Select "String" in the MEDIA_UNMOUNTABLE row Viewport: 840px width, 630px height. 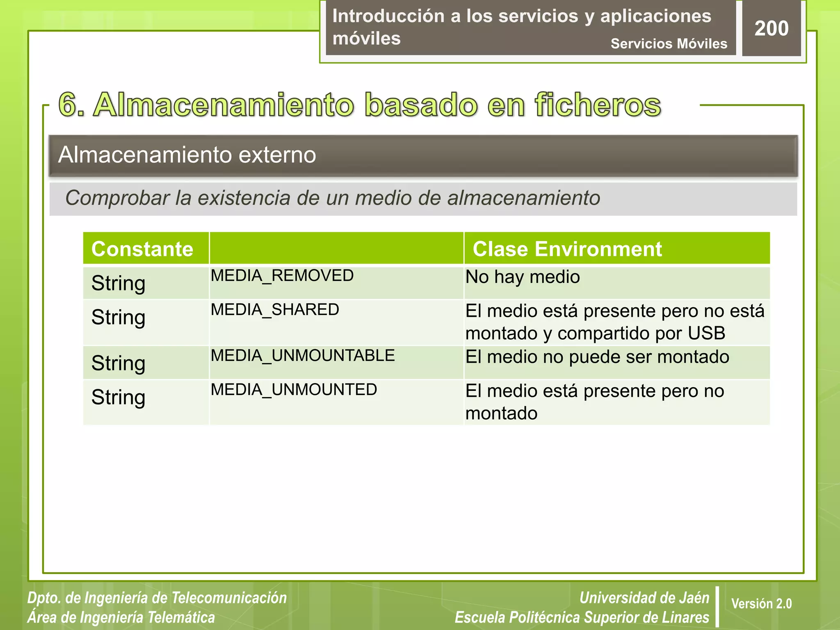[118, 364]
